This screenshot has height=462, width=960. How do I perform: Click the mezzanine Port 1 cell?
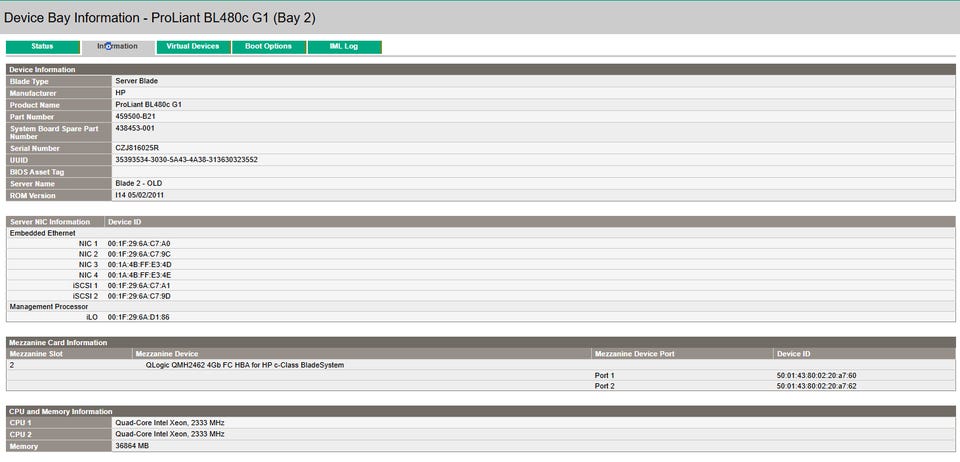coord(604,375)
